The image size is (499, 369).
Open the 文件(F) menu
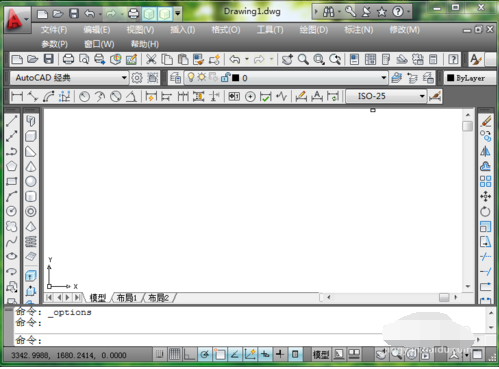[x=54, y=30]
